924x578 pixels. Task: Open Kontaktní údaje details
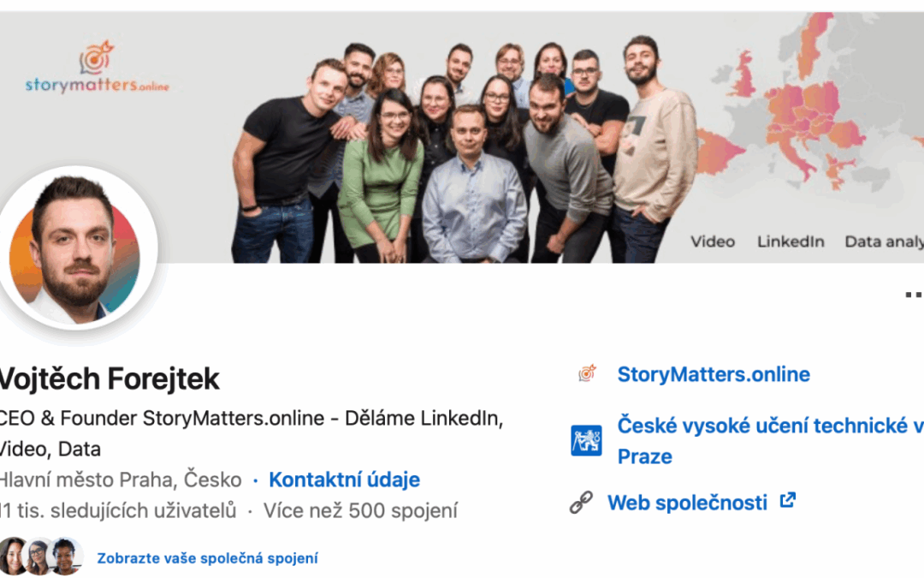(344, 480)
